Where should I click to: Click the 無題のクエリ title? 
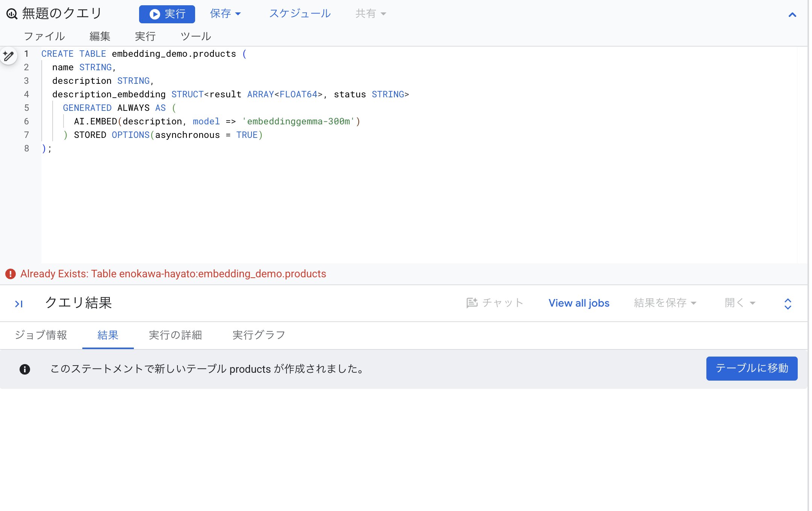[x=62, y=14]
